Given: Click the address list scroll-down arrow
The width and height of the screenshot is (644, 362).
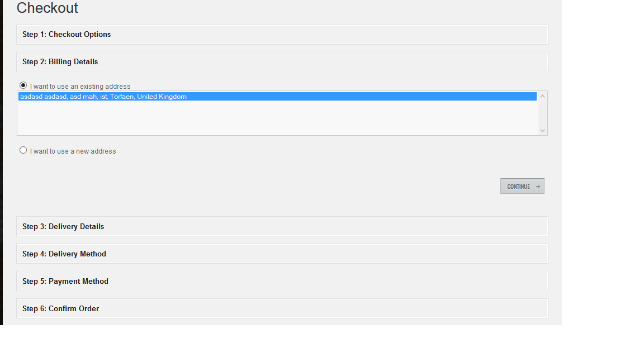Looking at the screenshot, I should [542, 130].
